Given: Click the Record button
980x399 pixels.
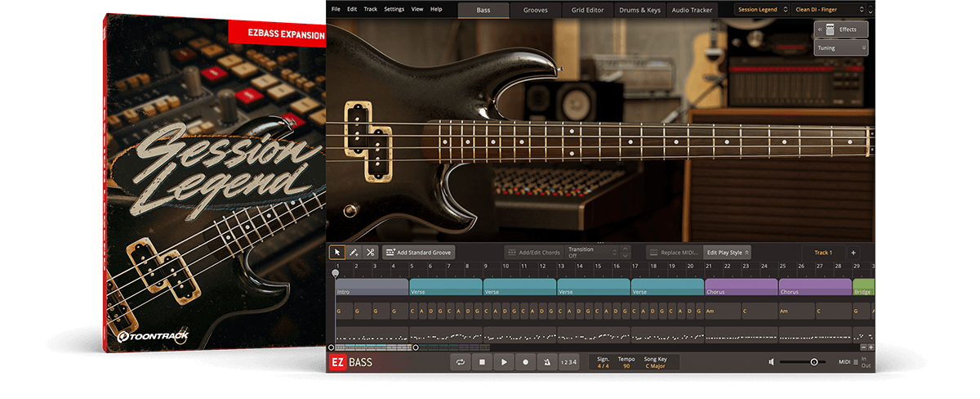Looking at the screenshot, I should (525, 362).
